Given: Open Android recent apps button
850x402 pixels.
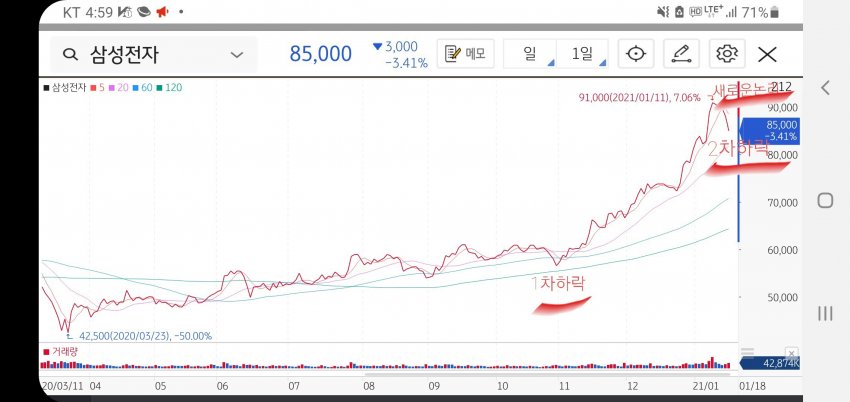Looking at the screenshot, I should coord(825,313).
